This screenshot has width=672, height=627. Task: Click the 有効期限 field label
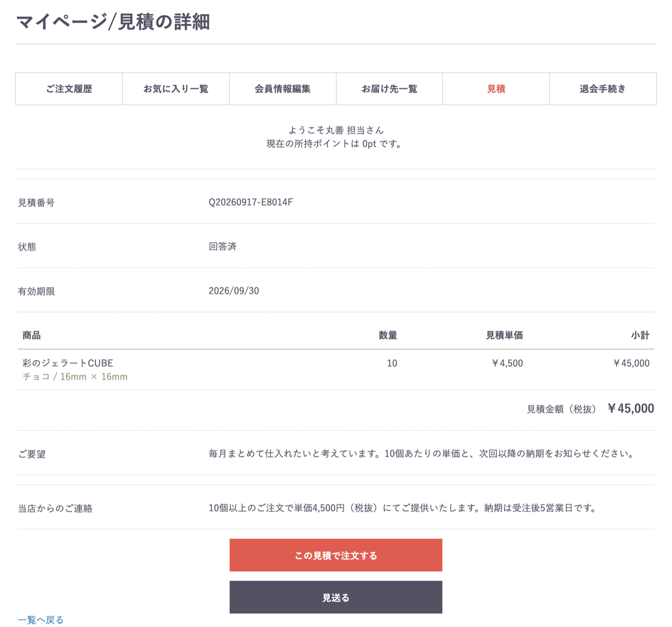click(x=36, y=291)
